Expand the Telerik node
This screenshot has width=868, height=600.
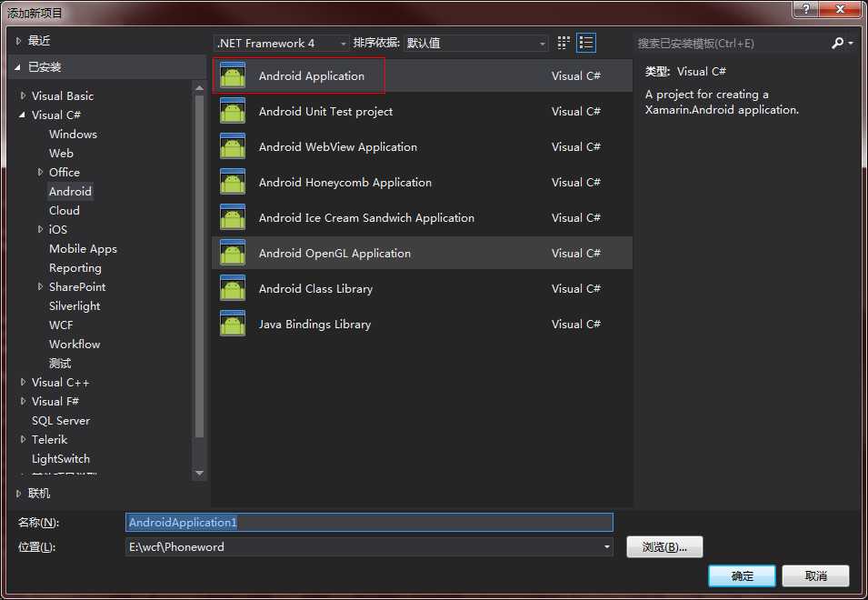[23, 439]
